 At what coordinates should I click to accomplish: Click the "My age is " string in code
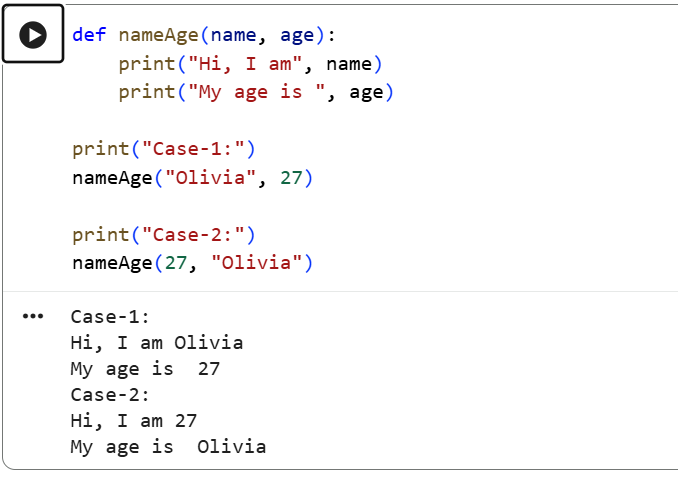pyautogui.click(x=257, y=92)
